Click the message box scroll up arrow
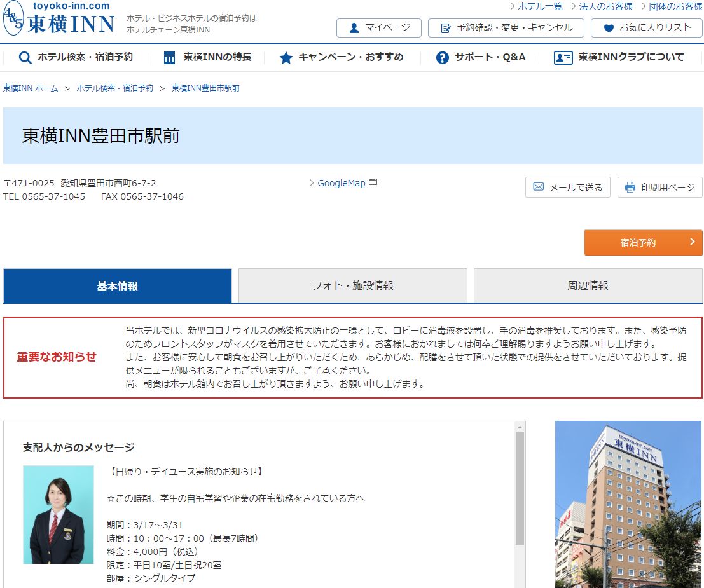The height and width of the screenshot is (588, 704). 520,427
